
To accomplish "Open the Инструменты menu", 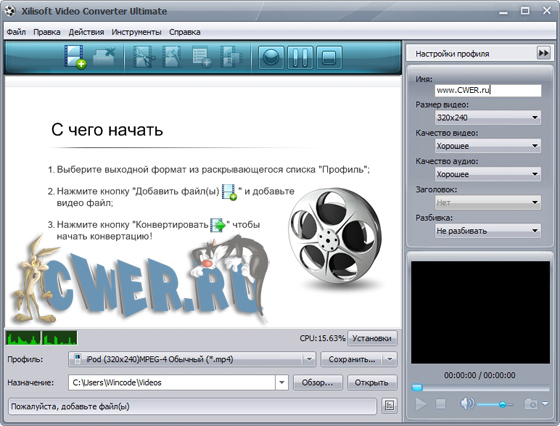I will point(136,32).
